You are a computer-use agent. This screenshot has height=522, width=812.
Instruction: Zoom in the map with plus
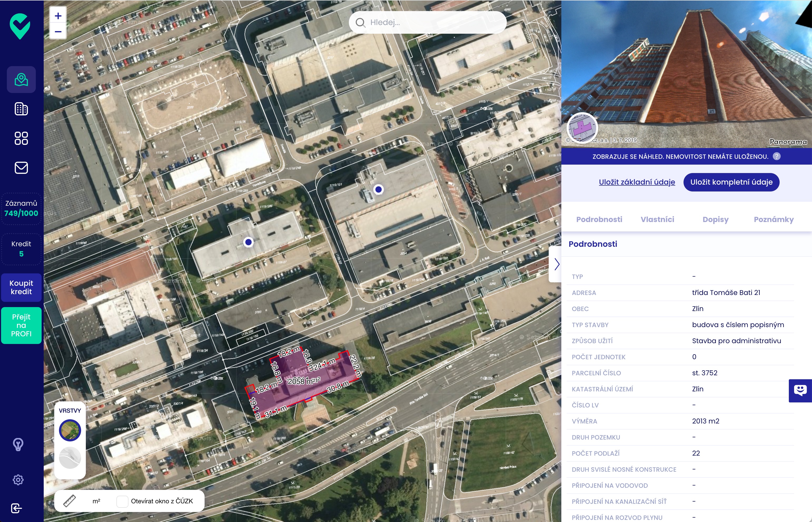[x=58, y=16]
